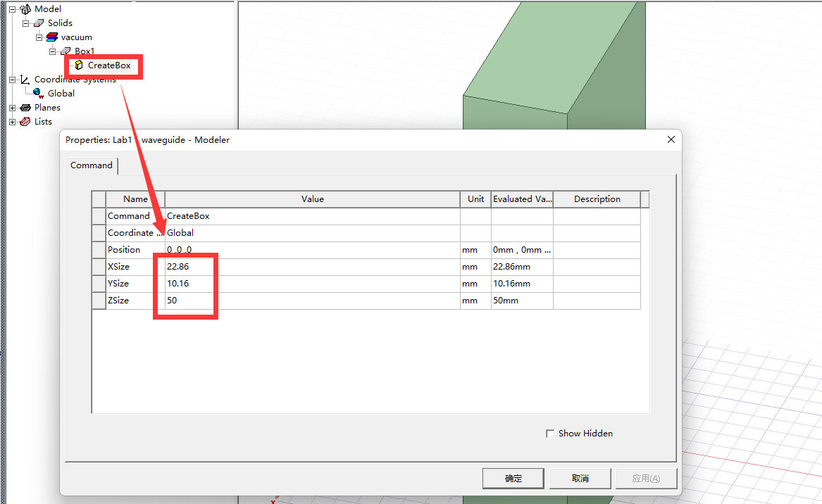This screenshot has width=822, height=504.
Task: Select the ZSize row header
Action: pyautogui.click(x=99, y=300)
